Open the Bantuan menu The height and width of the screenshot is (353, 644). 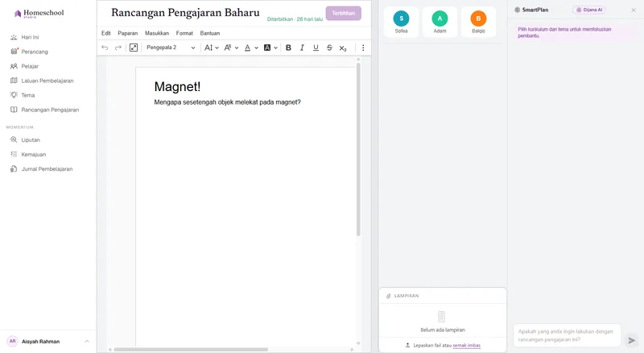pyautogui.click(x=210, y=33)
